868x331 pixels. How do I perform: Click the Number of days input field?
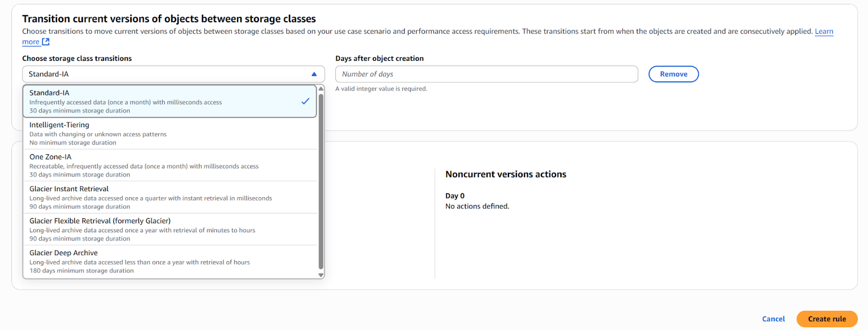(487, 74)
